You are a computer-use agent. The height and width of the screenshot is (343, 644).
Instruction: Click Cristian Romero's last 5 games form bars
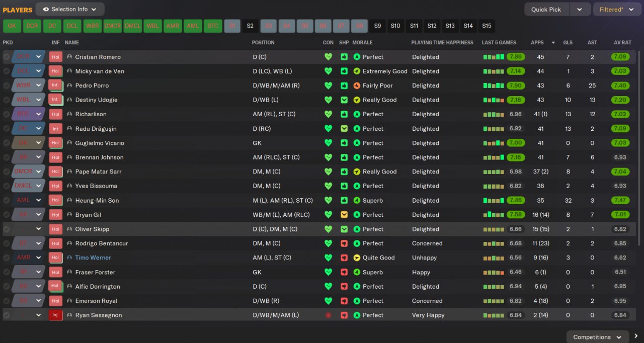[x=494, y=57]
